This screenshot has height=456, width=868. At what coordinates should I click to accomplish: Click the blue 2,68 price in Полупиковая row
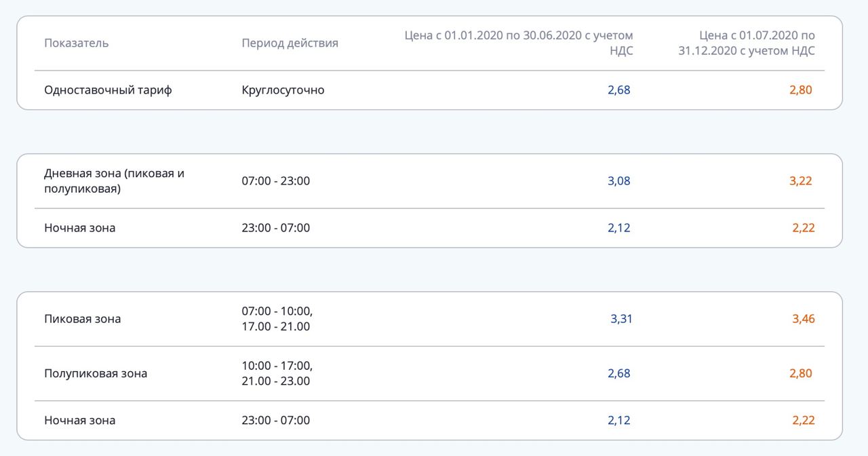click(618, 373)
